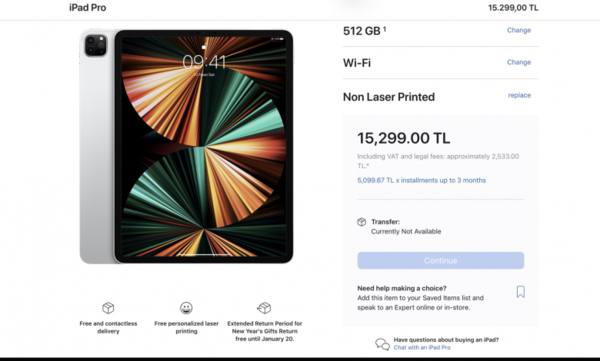This screenshot has width=600, height=361.
Task: Click the bookmark save icon
Action: [x=520, y=292]
